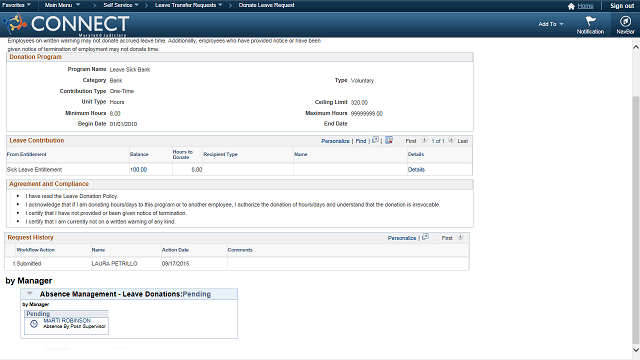Go to the Home link
Image resolution: width=640 pixels, height=360 pixels.
pyautogui.click(x=585, y=6)
